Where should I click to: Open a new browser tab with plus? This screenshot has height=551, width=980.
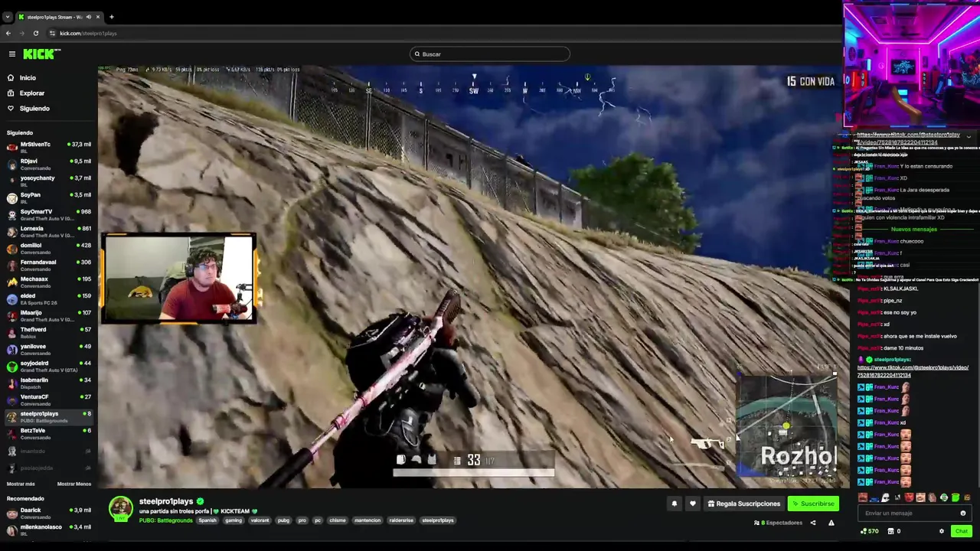pyautogui.click(x=111, y=17)
